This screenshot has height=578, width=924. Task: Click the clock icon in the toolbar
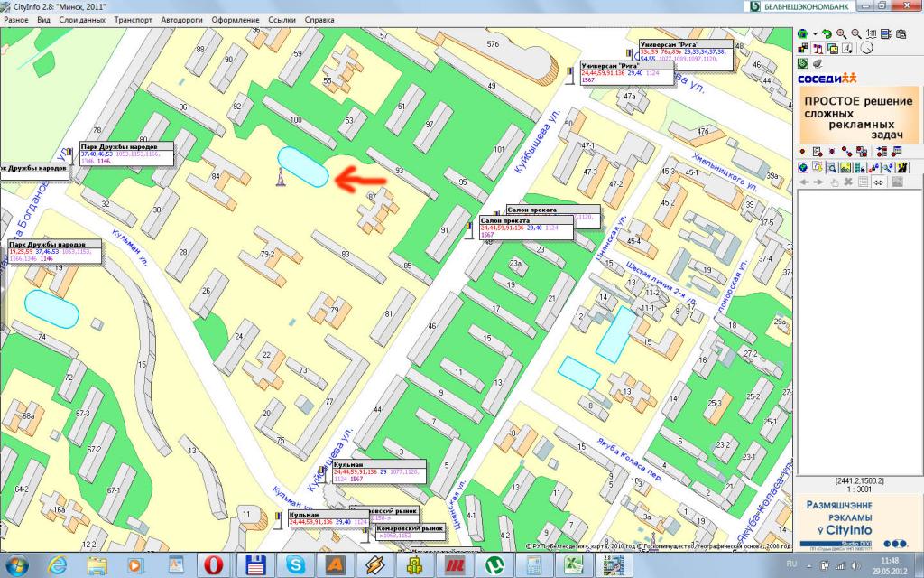pyautogui.click(x=867, y=48)
